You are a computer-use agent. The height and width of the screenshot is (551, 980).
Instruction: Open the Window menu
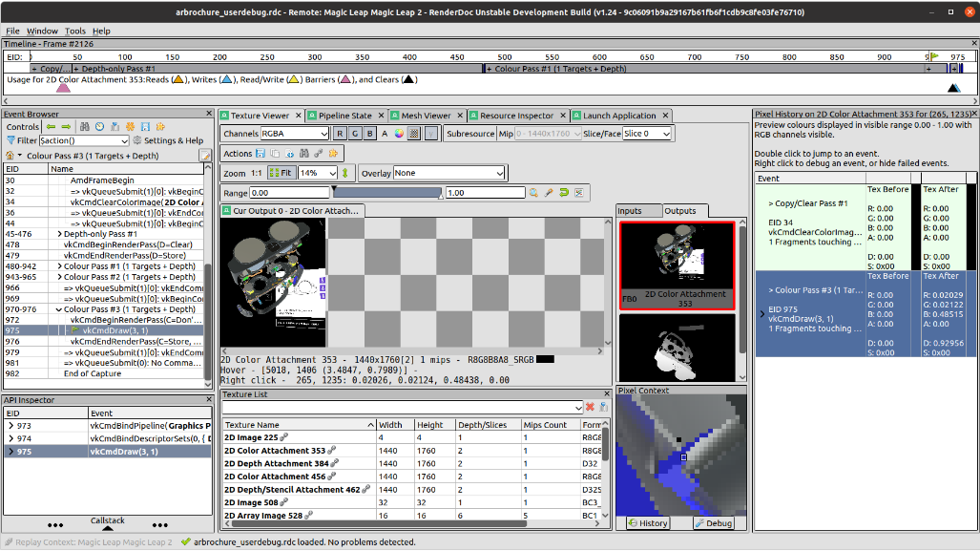[42, 31]
